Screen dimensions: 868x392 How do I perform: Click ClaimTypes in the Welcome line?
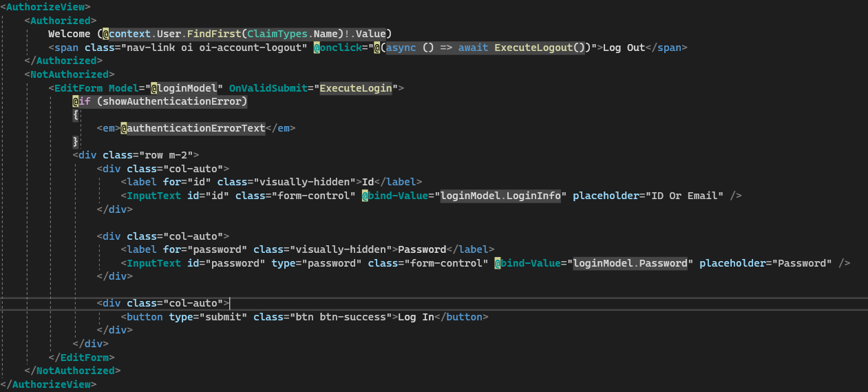coord(277,34)
